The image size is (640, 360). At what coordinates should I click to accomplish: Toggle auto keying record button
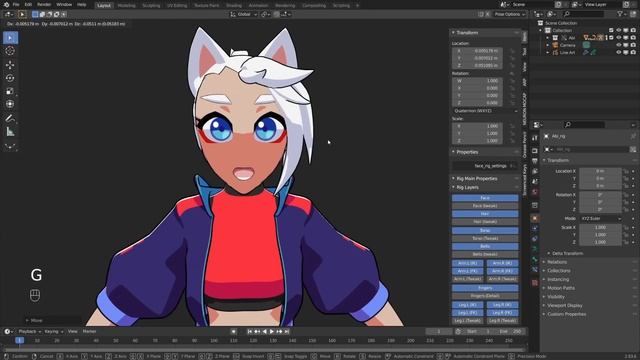click(233, 331)
